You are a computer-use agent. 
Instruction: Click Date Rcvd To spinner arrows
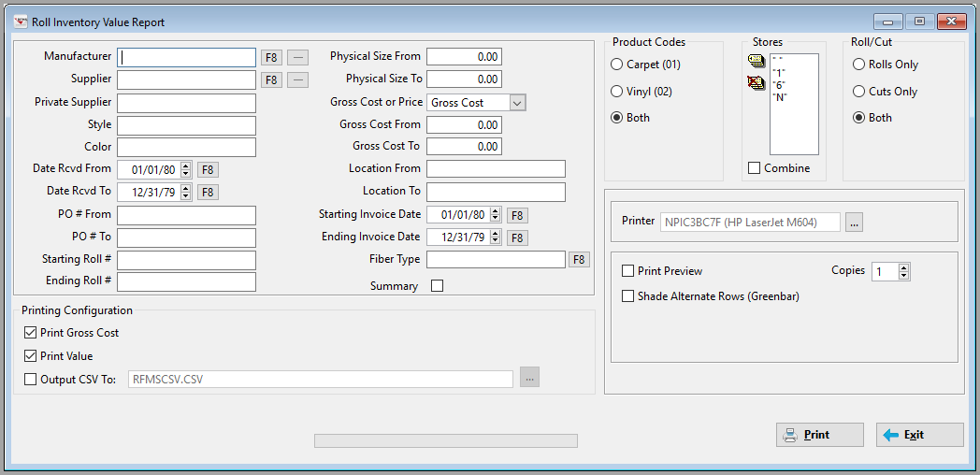coord(186,192)
